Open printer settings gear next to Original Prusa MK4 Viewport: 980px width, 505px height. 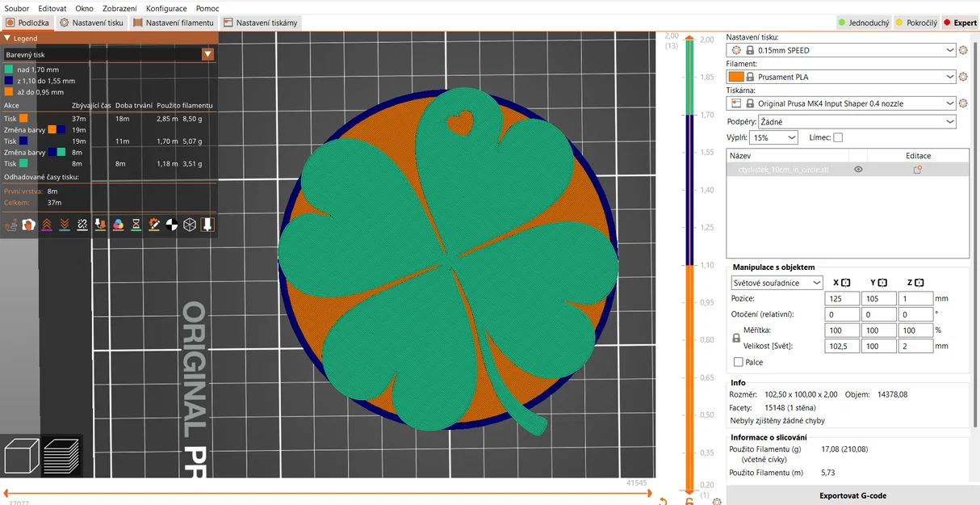pyautogui.click(x=963, y=103)
